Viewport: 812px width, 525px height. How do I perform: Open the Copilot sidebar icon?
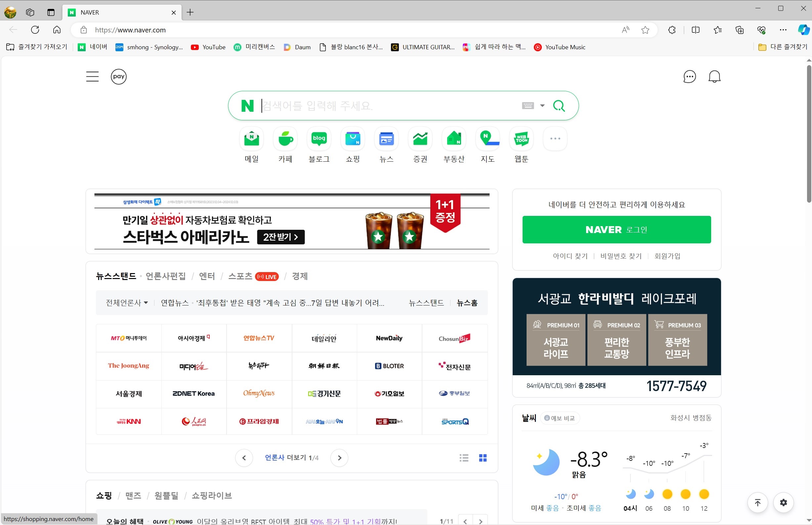click(x=803, y=30)
